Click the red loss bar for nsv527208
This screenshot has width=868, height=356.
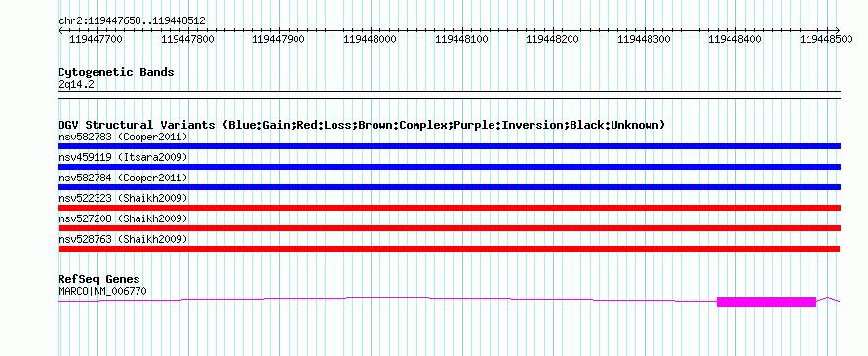pos(449,228)
